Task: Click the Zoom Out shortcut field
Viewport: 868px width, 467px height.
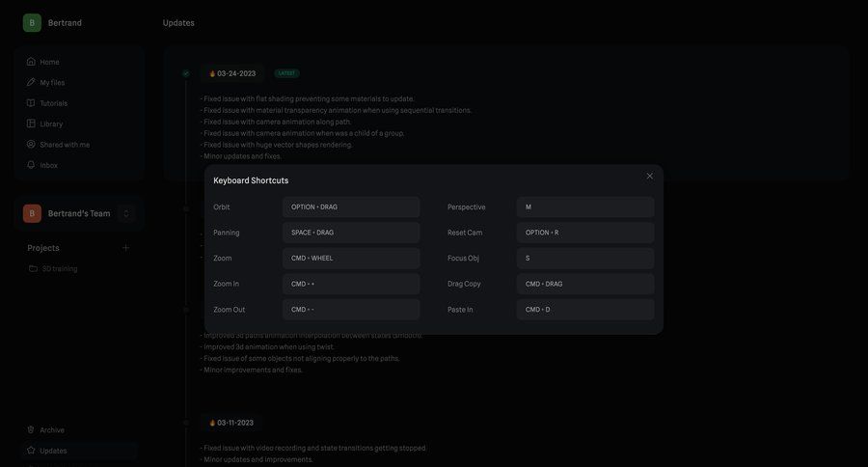Action: [x=351, y=310]
